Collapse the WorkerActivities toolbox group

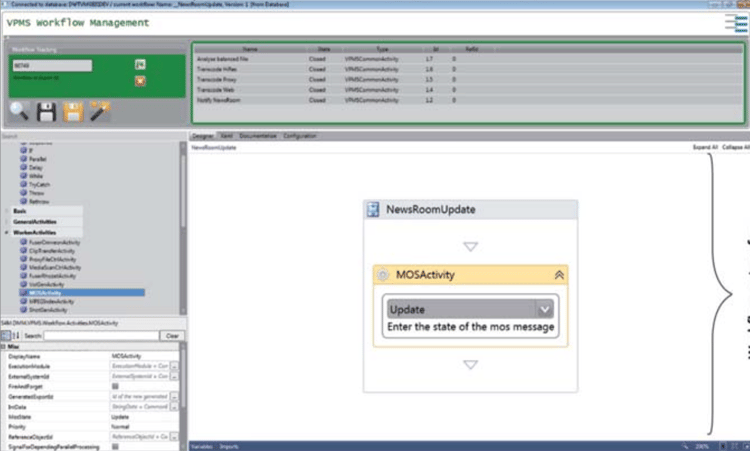coord(8,232)
